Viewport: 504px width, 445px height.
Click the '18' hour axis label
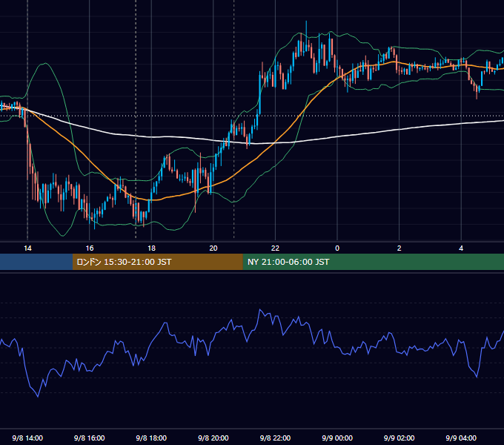click(151, 248)
